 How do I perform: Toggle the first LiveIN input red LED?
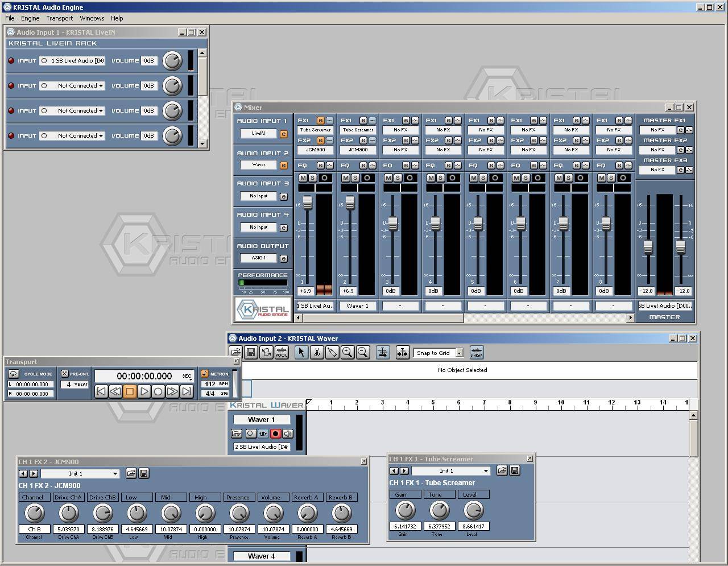tap(11, 60)
